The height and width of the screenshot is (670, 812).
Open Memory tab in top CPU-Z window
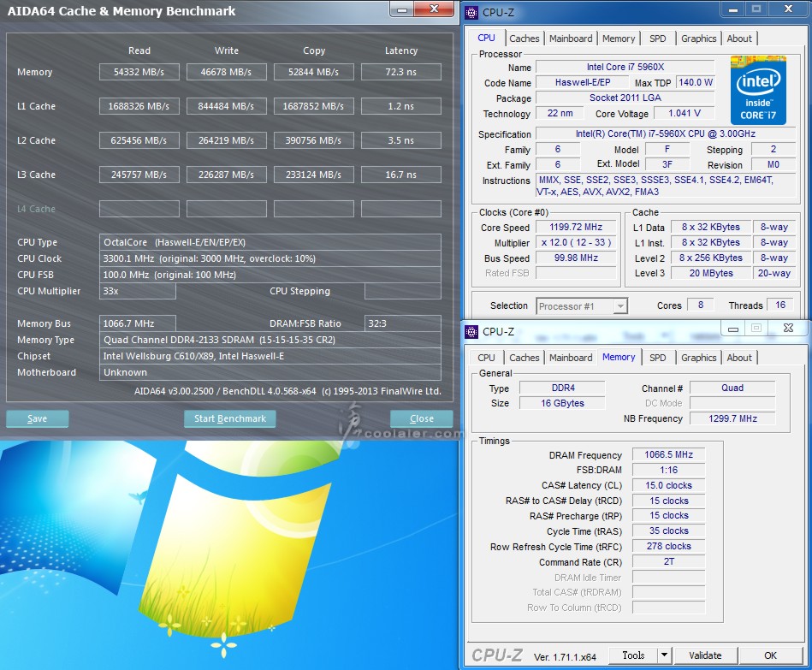[x=619, y=39]
